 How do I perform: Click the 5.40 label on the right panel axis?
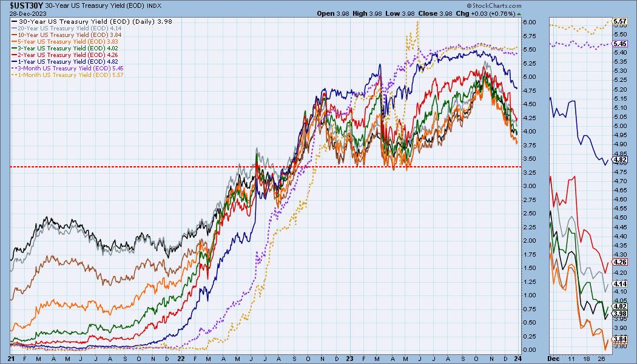[x=620, y=52]
